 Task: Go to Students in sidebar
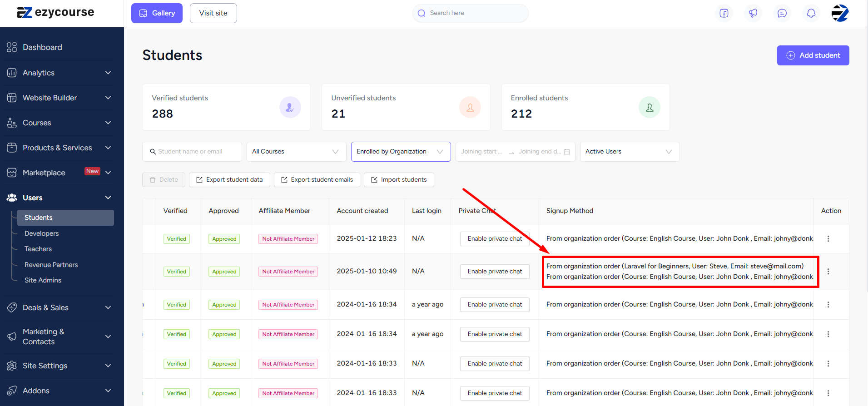pos(65,218)
